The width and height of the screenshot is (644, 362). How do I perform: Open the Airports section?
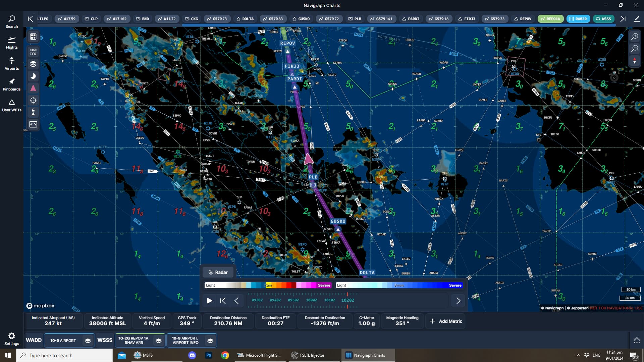pos(12,64)
